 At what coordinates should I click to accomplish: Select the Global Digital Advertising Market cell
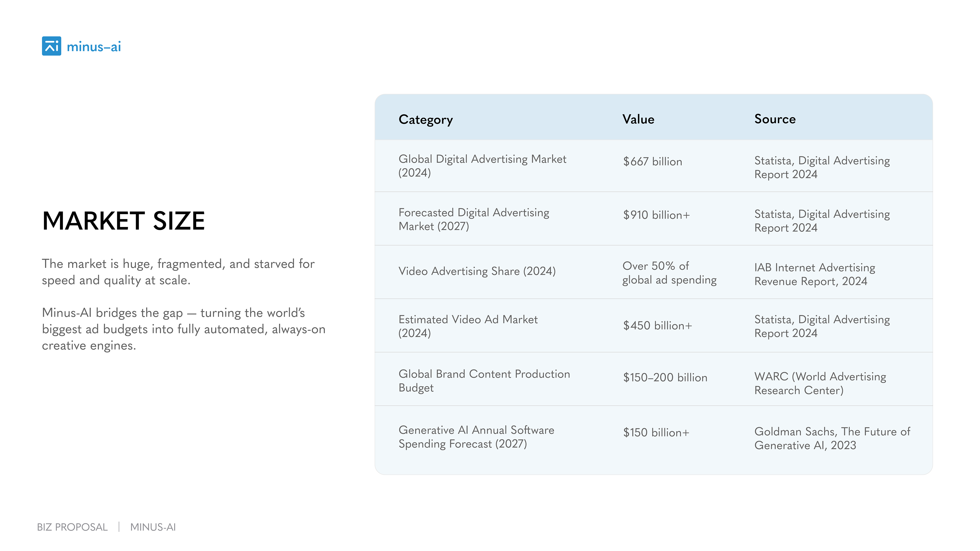point(482,166)
